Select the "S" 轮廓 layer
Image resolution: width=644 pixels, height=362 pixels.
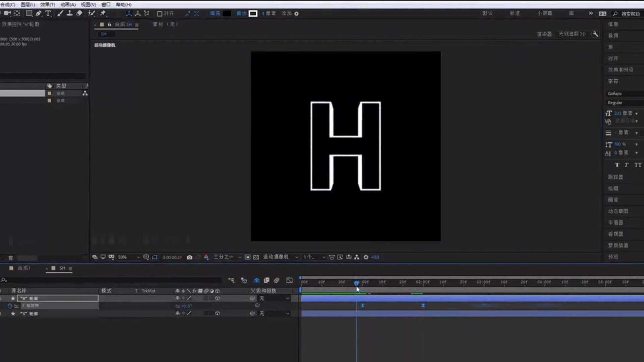pyautogui.click(x=30, y=314)
